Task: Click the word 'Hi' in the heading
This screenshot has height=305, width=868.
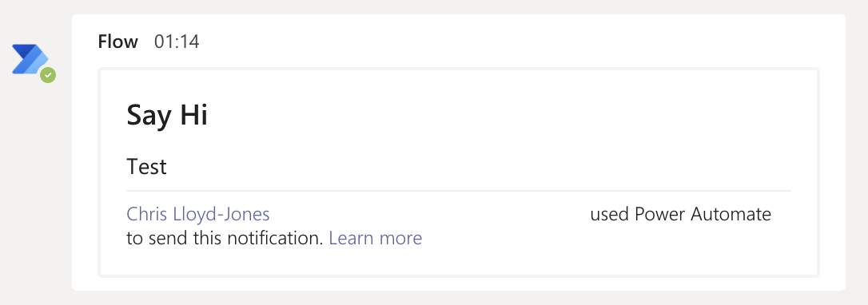Action: [x=193, y=114]
